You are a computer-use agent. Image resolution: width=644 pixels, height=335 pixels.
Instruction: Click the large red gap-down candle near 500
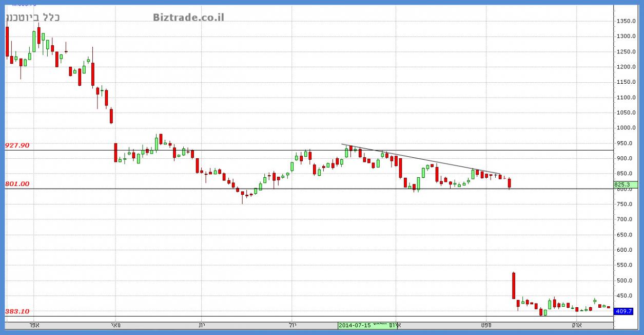pos(513,285)
